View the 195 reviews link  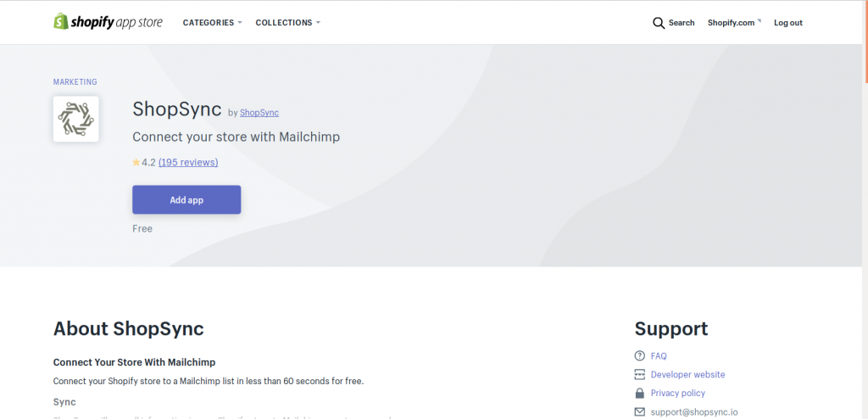188,162
